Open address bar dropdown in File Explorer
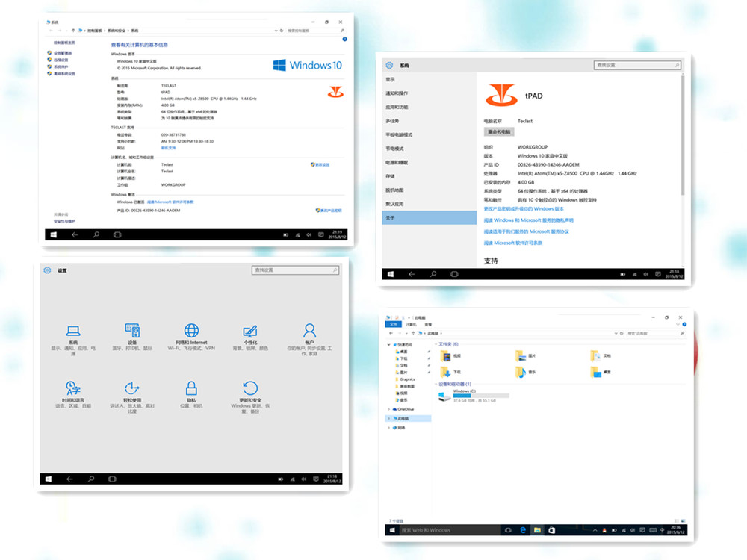The height and width of the screenshot is (560, 747). 616,333
